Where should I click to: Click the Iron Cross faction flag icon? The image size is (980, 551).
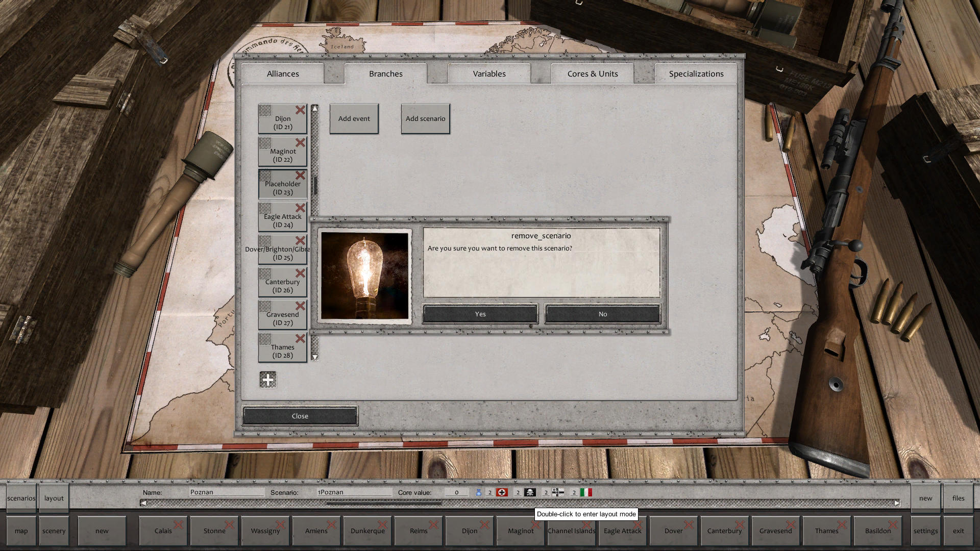(558, 492)
